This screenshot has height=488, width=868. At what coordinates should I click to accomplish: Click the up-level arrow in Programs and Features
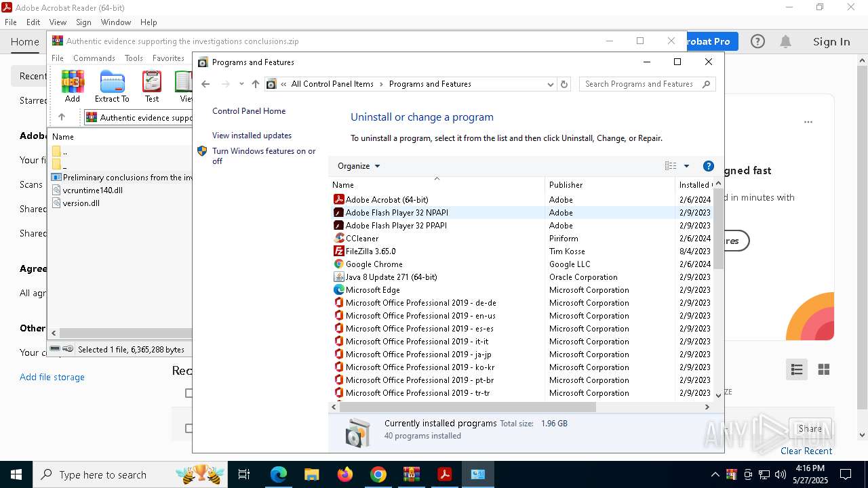(255, 84)
